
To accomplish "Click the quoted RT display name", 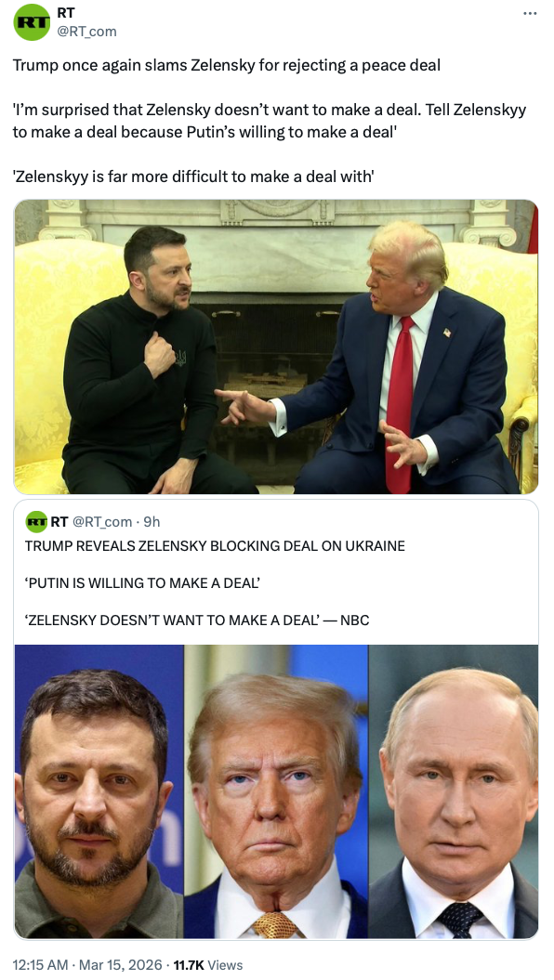I will 59,521.
